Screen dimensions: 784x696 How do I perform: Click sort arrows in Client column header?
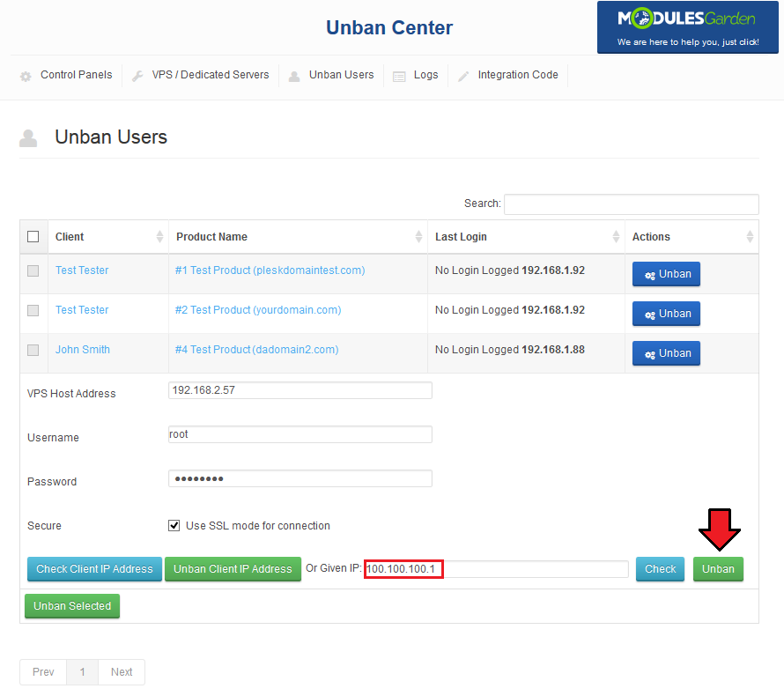[x=159, y=237]
